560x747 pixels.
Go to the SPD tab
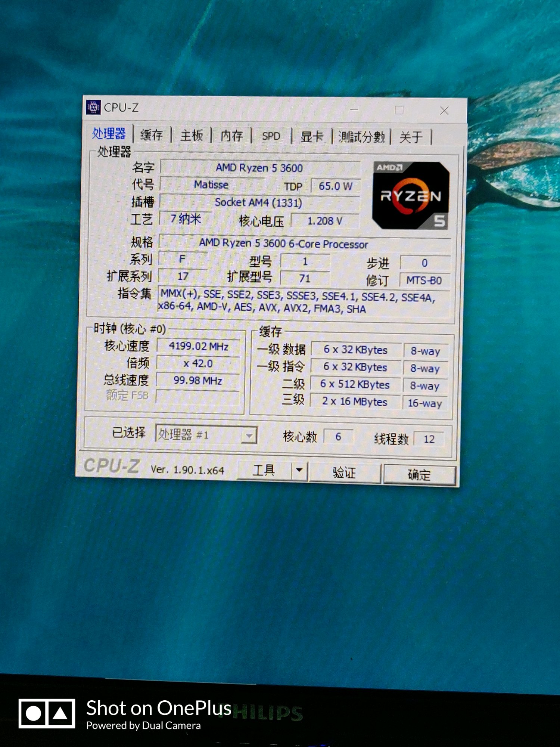click(271, 136)
